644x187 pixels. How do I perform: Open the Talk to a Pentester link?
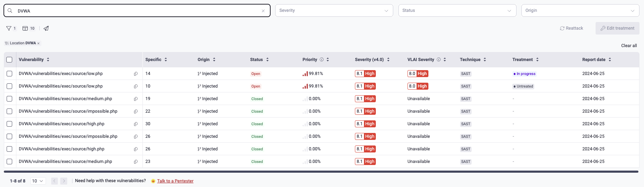tap(175, 181)
